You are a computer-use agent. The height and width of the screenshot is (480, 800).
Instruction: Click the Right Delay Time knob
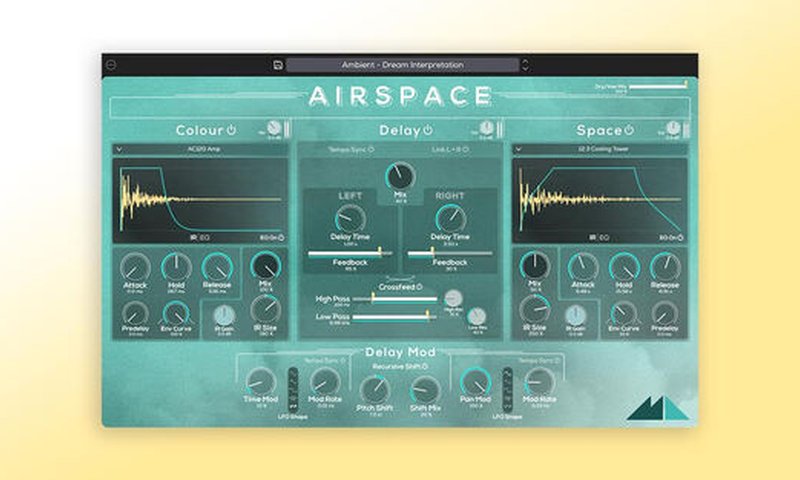pos(451,218)
